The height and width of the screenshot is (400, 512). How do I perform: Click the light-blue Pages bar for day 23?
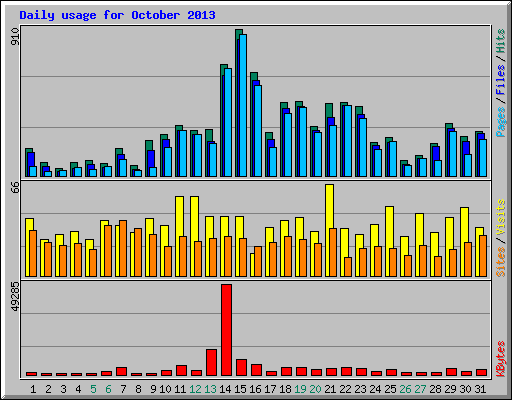(363, 147)
